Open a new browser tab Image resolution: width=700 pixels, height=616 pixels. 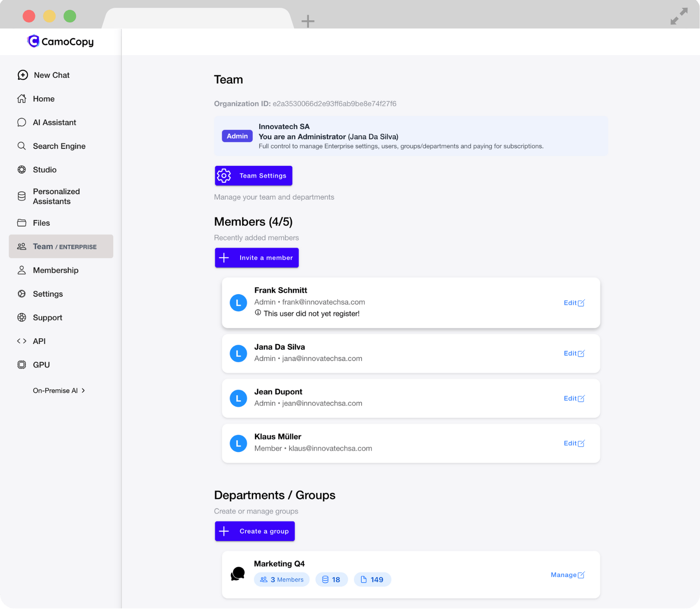tap(308, 21)
